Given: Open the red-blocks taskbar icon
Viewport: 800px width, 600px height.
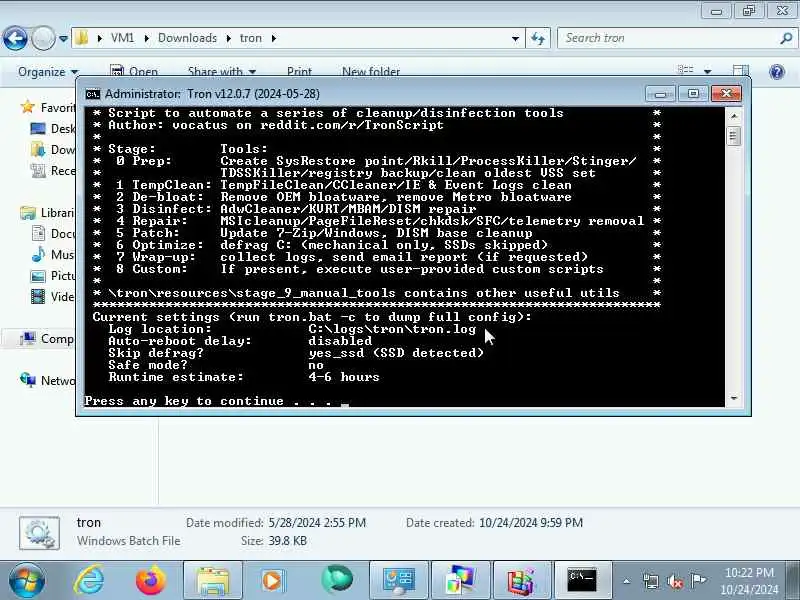Looking at the screenshot, I should (522, 581).
